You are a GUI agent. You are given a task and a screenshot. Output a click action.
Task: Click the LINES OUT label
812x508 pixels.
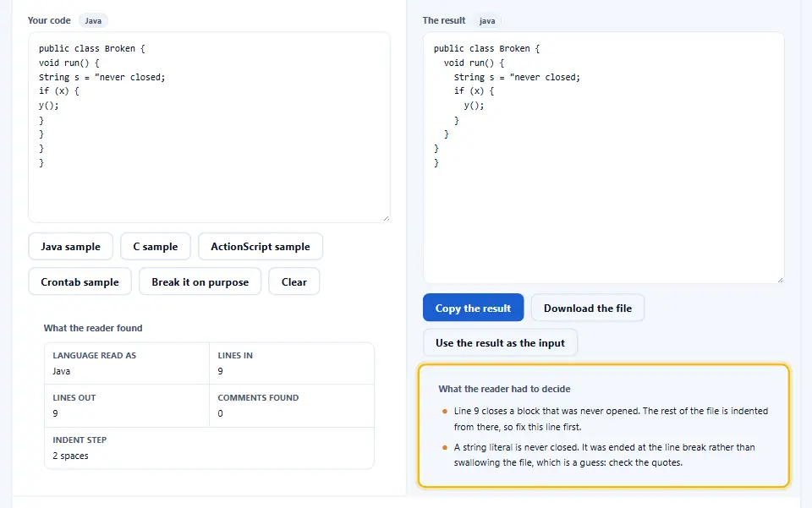(74, 398)
